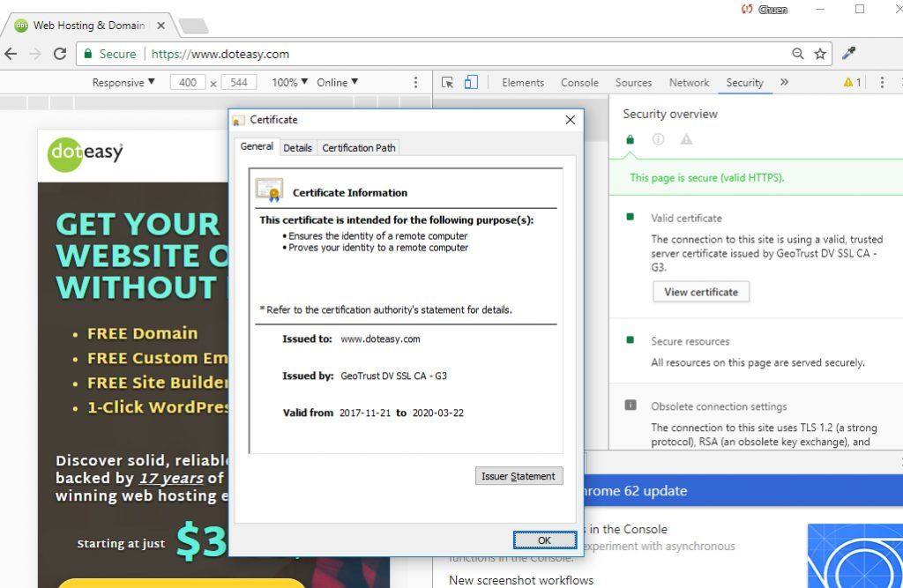The width and height of the screenshot is (903, 588).
Task: Click the 'Secure resources' heading
Action: click(690, 341)
